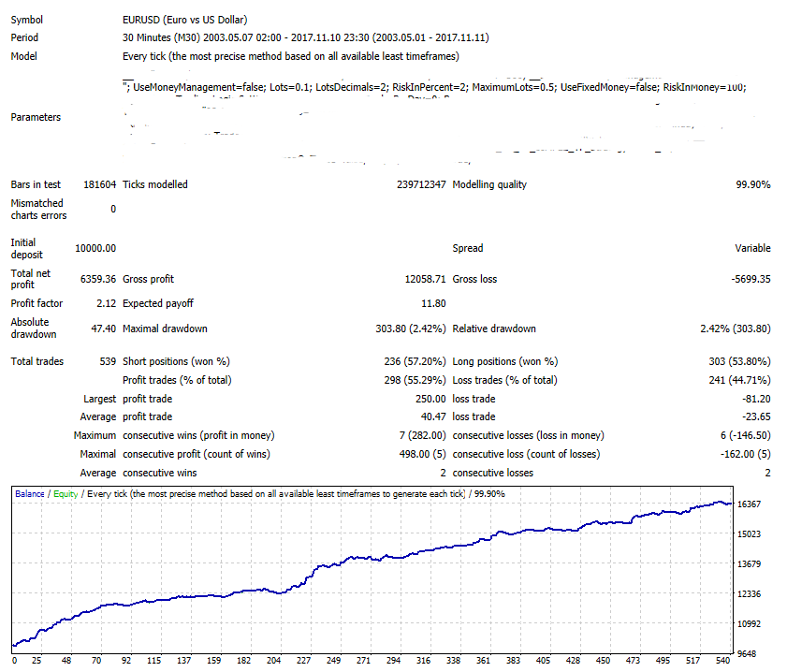Click the 'Balance' legend label on chart
The height and width of the screenshot is (672, 787).
pos(30,494)
